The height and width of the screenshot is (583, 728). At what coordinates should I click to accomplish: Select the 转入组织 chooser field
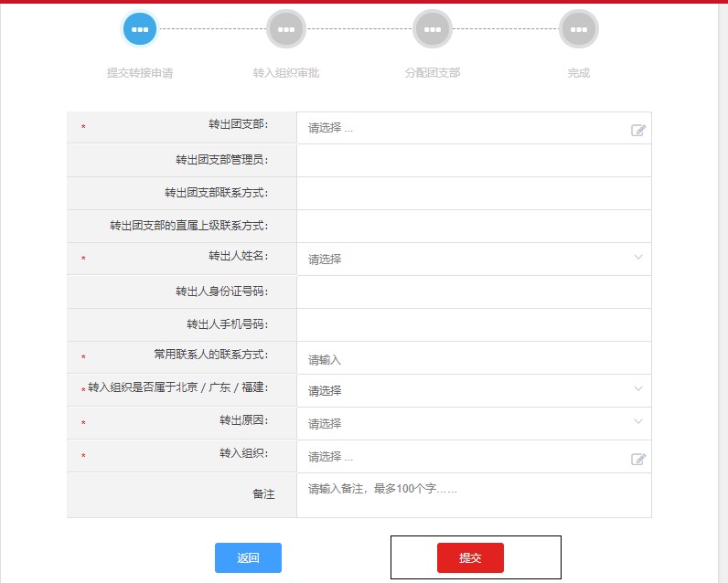pyautogui.click(x=464, y=457)
